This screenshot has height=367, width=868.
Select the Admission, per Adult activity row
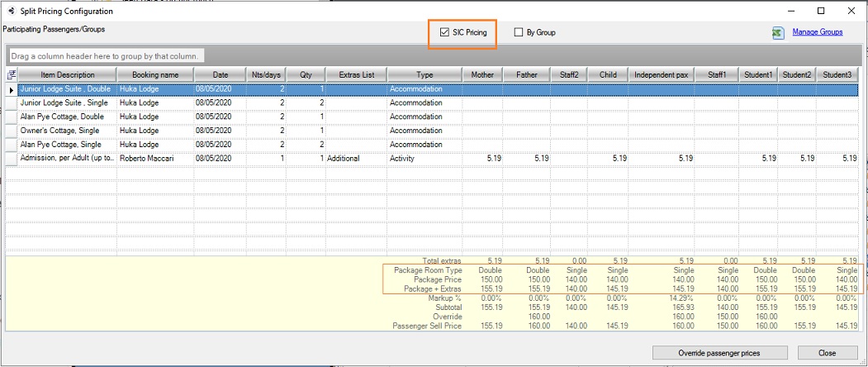[66, 158]
